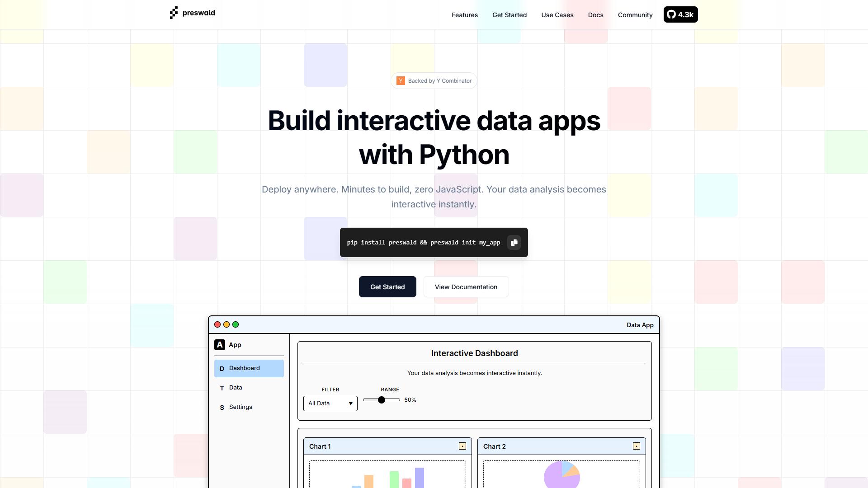Click the Chart 1 expand icon

click(x=462, y=446)
